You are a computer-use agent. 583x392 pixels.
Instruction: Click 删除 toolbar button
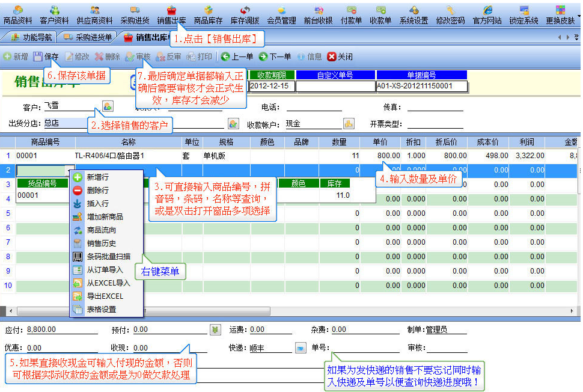(108, 57)
